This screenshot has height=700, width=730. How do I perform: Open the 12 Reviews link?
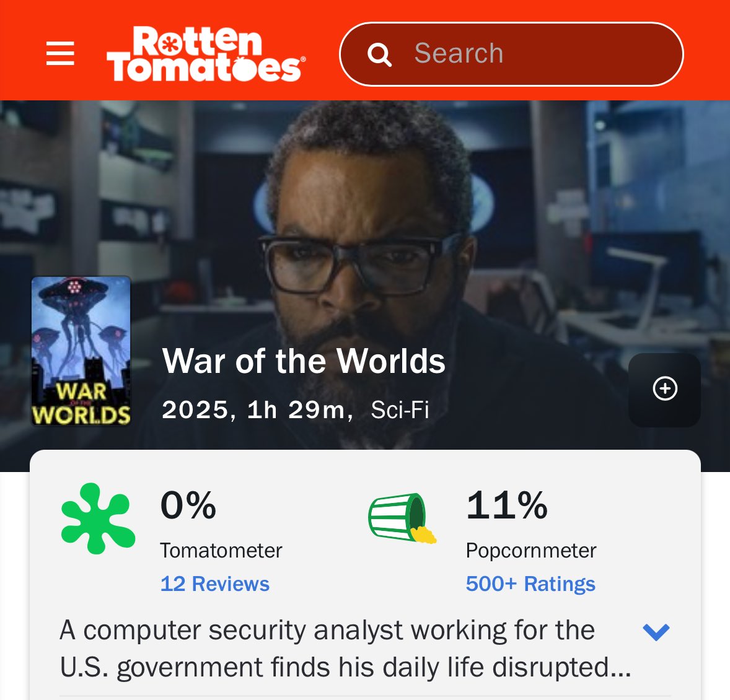[x=214, y=584]
